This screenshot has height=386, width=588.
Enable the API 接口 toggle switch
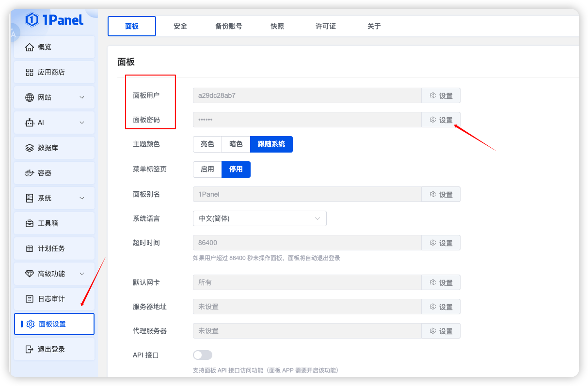click(203, 355)
